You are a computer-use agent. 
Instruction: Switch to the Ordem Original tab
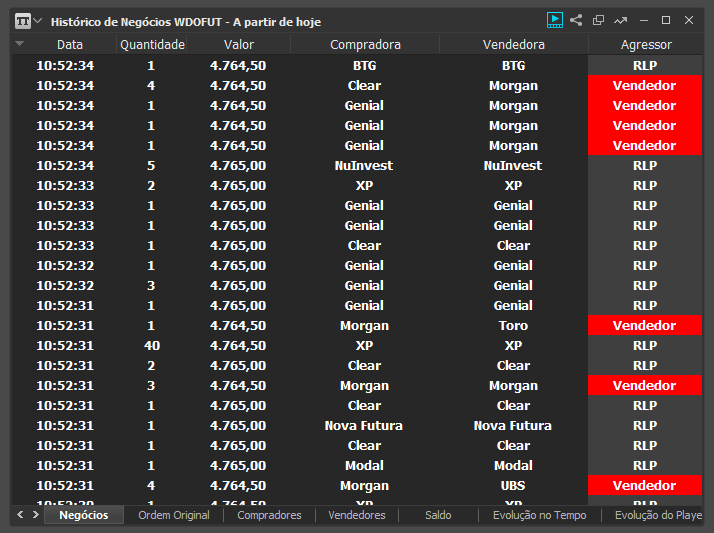pyautogui.click(x=174, y=515)
